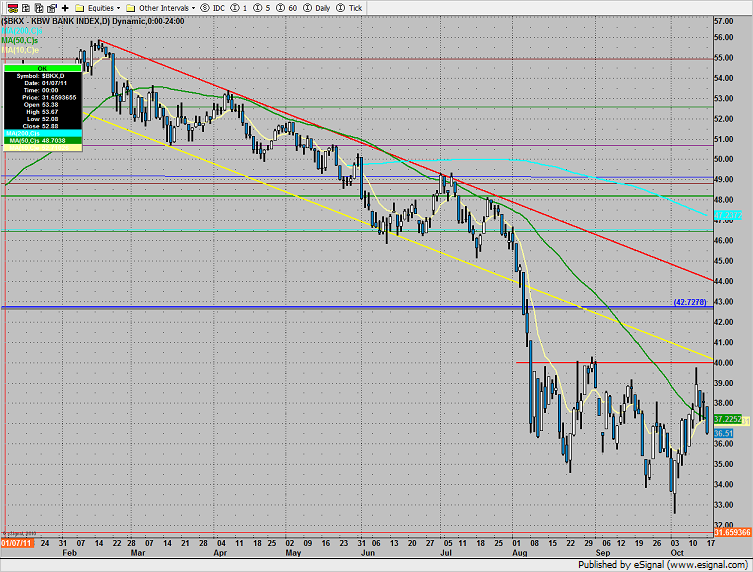Select the IDC symbol button
753x572 pixels.
(213, 8)
